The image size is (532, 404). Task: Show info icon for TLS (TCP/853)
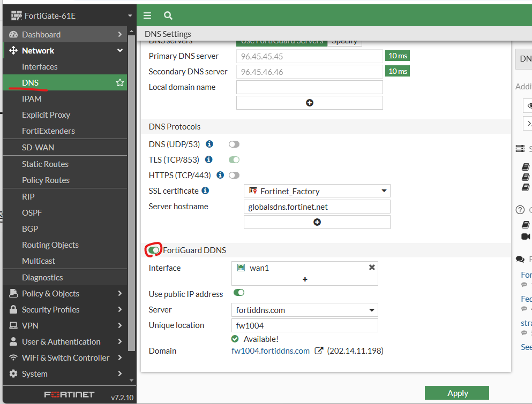point(209,159)
